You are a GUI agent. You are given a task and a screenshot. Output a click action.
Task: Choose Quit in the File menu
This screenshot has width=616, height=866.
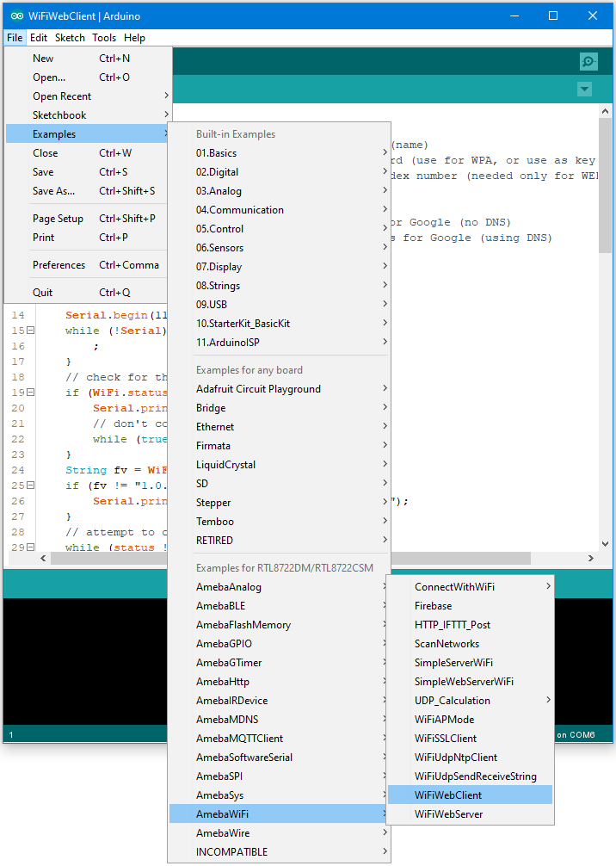point(87,293)
